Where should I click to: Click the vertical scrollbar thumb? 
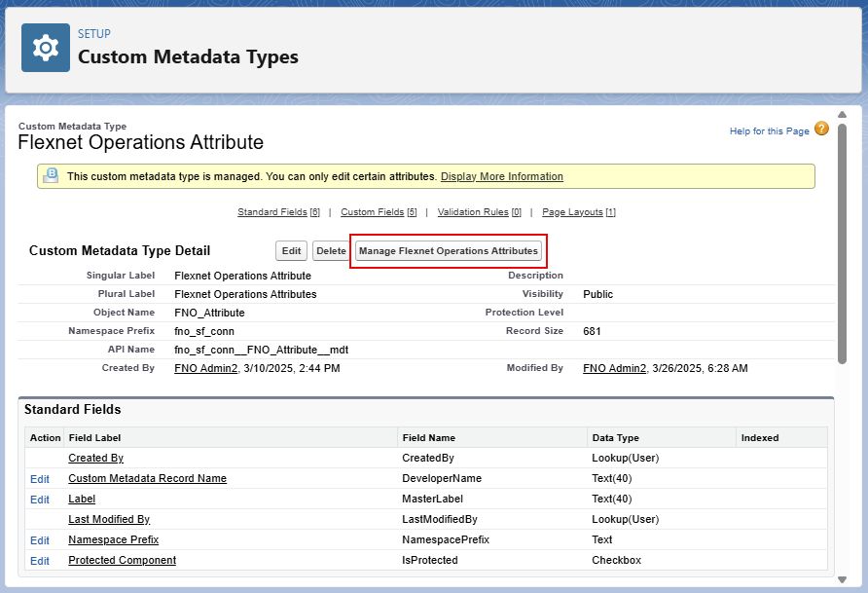click(842, 243)
